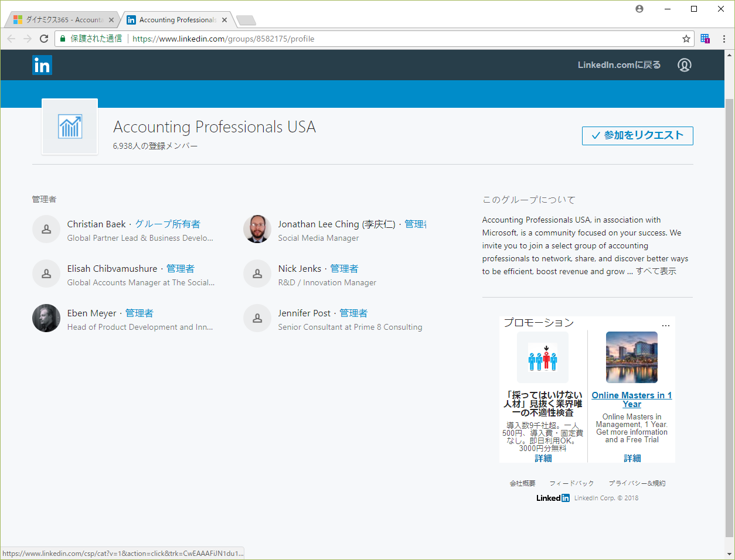The height and width of the screenshot is (560, 735).
Task: Click the secure connection lock icon
Action: pos(63,39)
